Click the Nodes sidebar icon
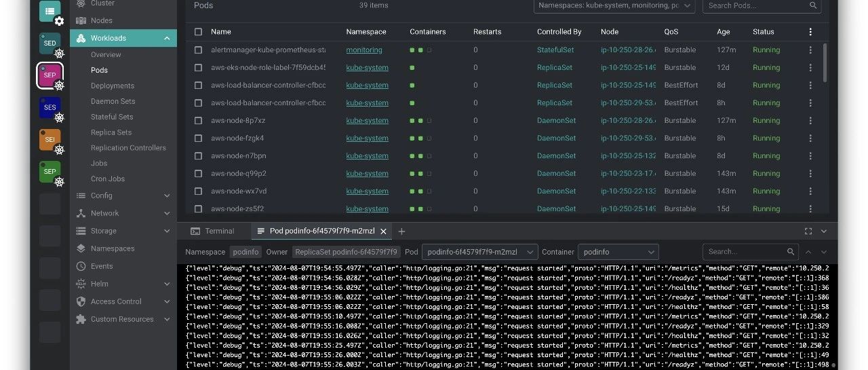The width and height of the screenshot is (868, 370). 81,20
